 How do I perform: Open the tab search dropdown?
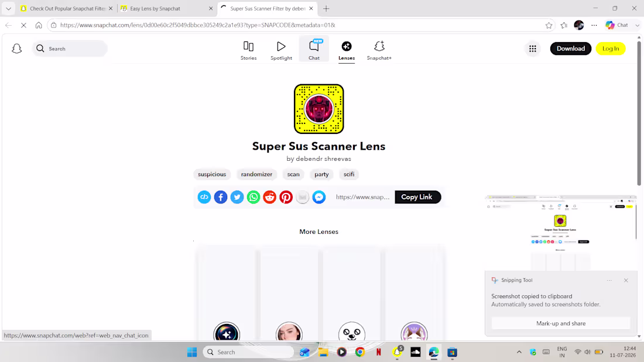[8, 8]
